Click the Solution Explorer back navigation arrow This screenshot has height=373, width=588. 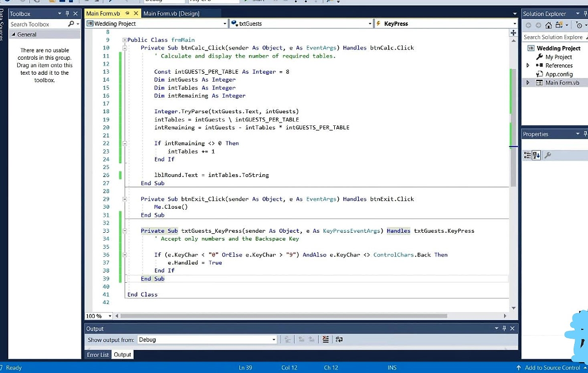coord(528,25)
